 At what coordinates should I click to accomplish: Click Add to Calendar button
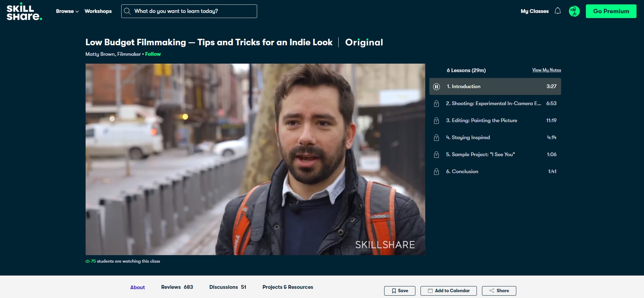pyautogui.click(x=449, y=291)
